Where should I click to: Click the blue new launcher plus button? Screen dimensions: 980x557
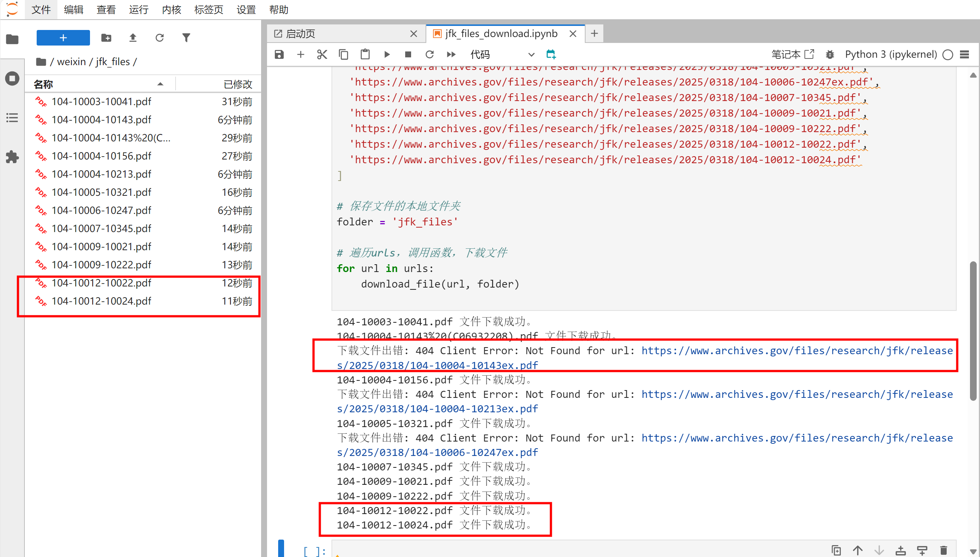[63, 38]
